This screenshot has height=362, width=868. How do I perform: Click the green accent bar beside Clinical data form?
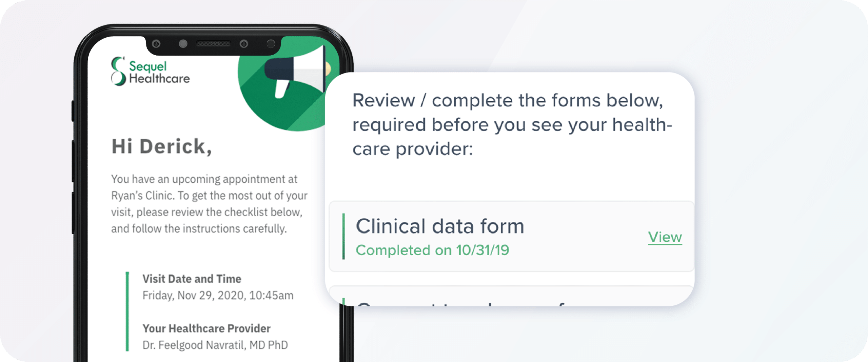(x=343, y=236)
